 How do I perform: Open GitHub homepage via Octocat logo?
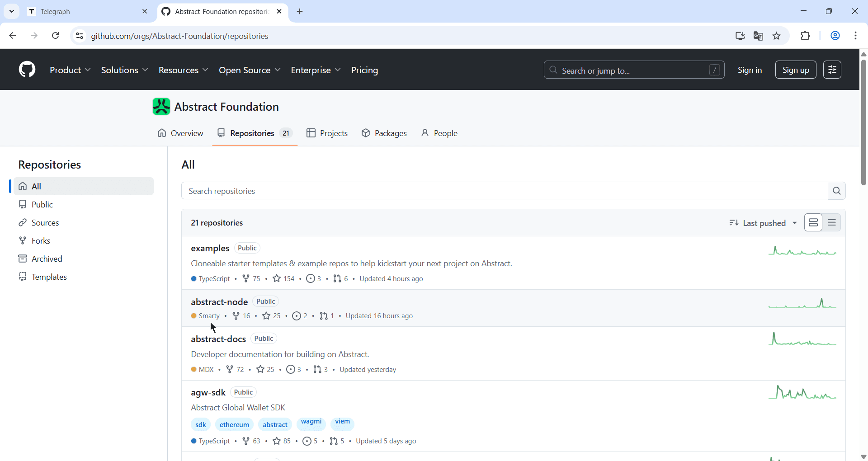point(27,70)
